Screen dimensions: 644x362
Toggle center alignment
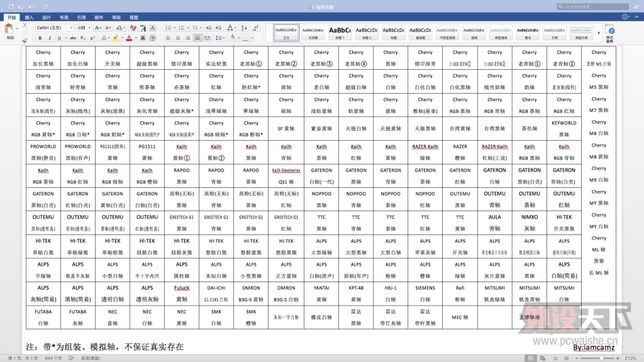point(178,38)
